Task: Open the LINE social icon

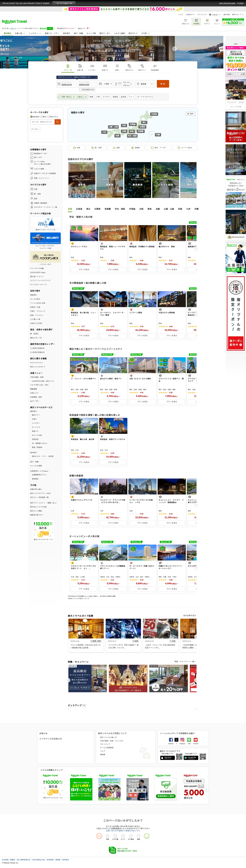Action: (x=189, y=740)
